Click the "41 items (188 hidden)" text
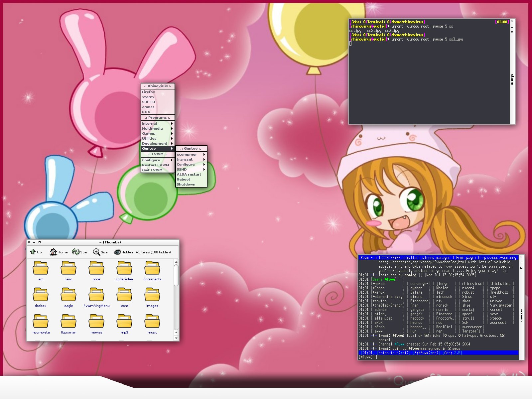Image resolution: width=532 pixels, height=399 pixels. (153, 252)
